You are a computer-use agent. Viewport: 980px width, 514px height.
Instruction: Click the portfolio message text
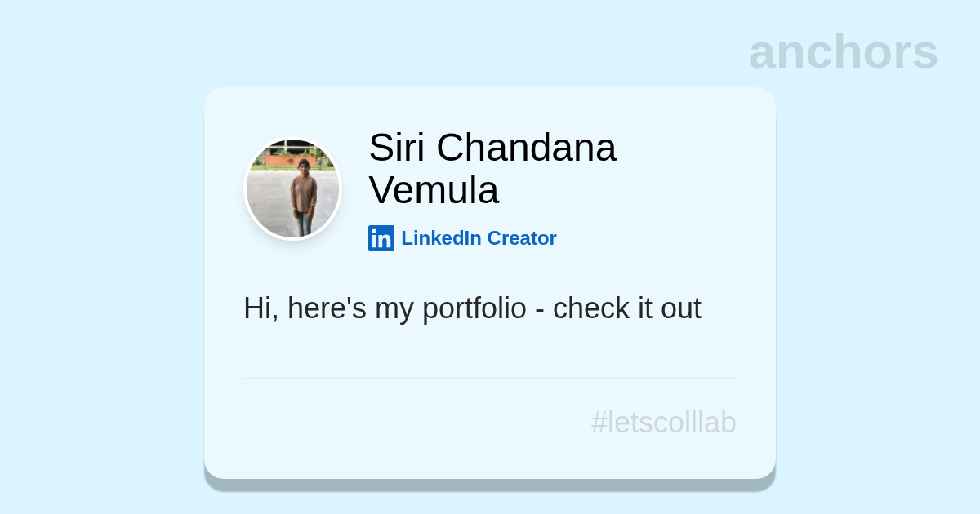(x=472, y=308)
